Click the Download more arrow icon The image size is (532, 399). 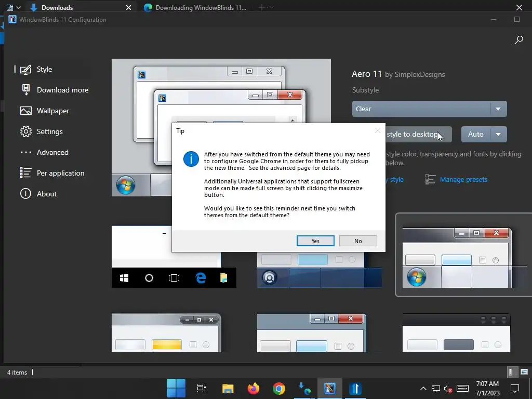tap(26, 90)
